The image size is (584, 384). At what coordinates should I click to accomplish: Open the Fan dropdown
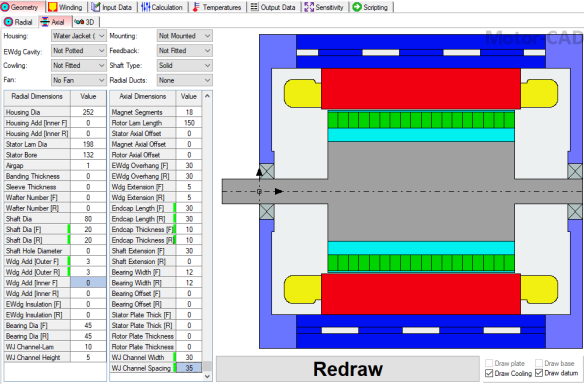tap(79, 80)
